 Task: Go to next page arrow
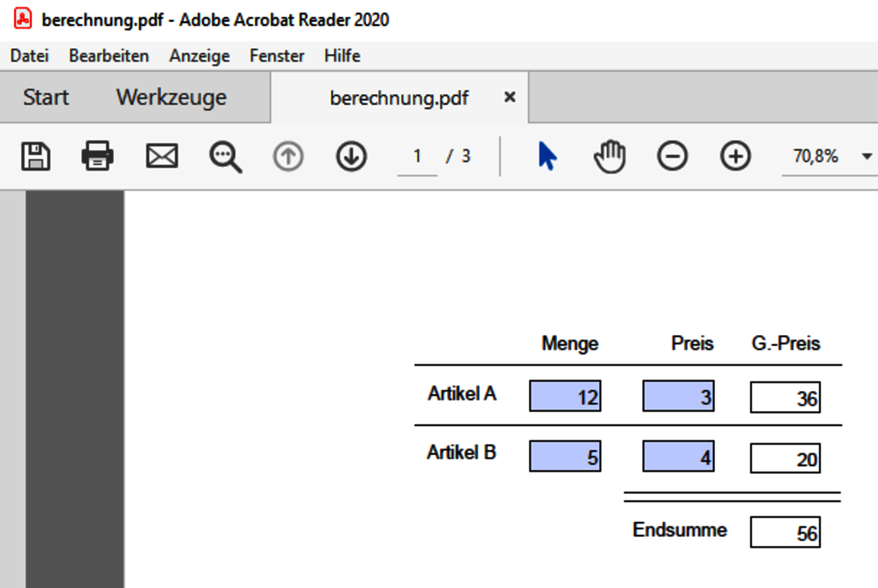(x=351, y=157)
